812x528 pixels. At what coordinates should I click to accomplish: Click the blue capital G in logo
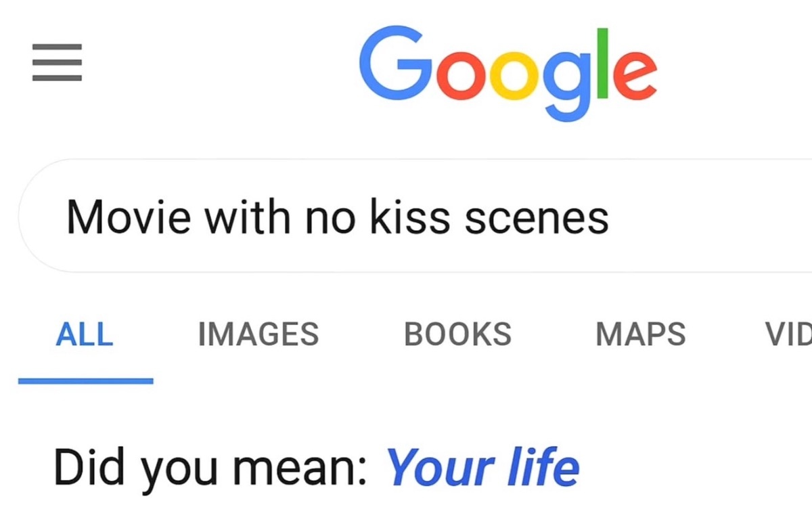coord(390,66)
